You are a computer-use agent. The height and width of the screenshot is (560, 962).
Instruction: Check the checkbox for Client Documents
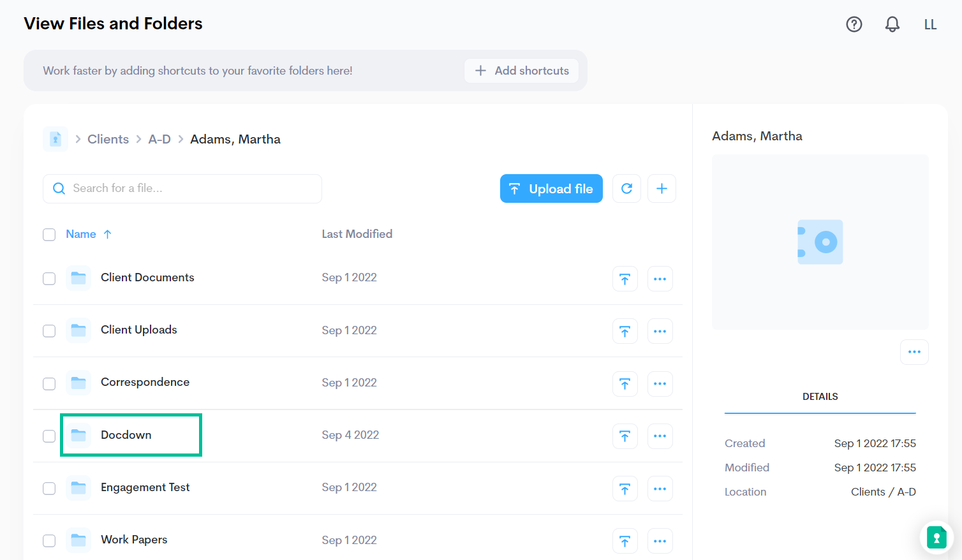click(x=49, y=279)
